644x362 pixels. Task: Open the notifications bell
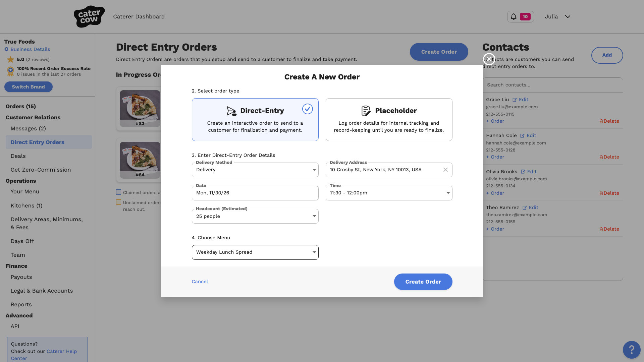coord(521,16)
